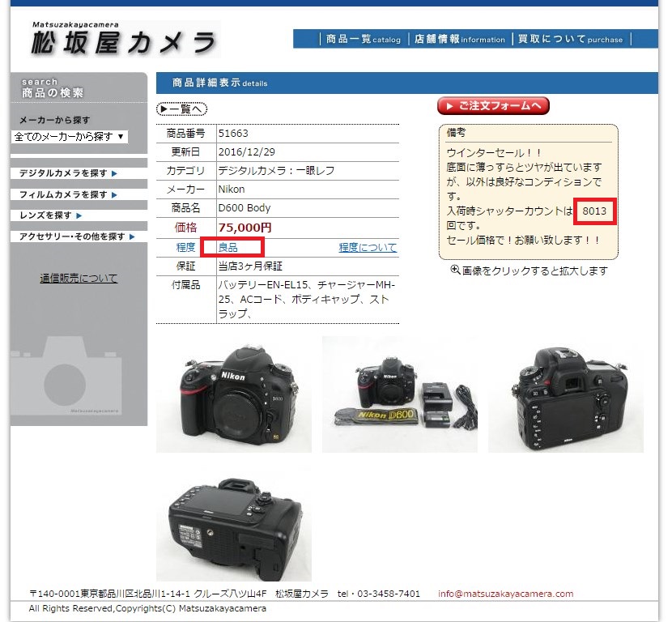Click the arrow beside アクセサリー・その他を探す
This screenshot has height=622, width=672.
[x=132, y=236]
